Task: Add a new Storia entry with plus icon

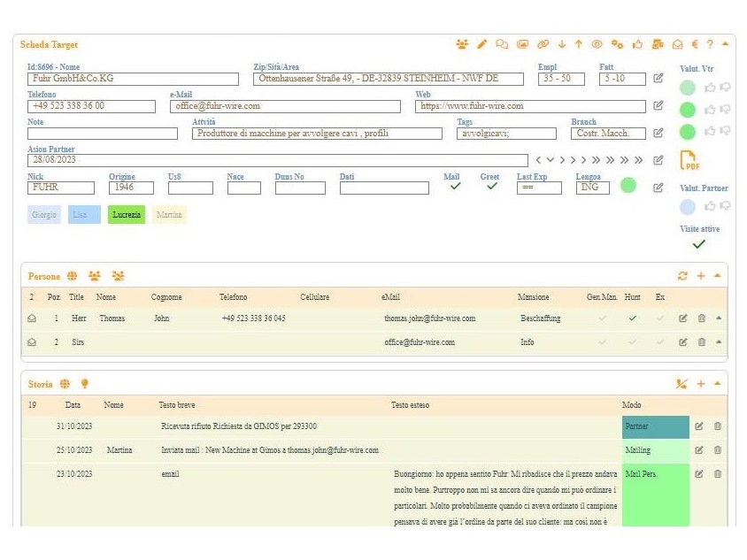Action: (x=701, y=384)
